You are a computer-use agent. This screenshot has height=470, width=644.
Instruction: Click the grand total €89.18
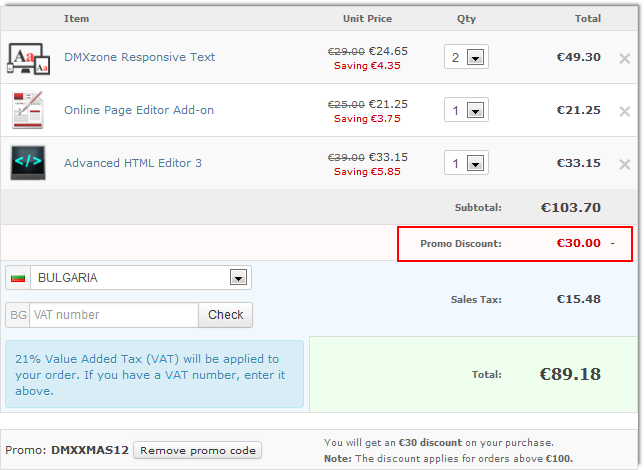[570, 374]
